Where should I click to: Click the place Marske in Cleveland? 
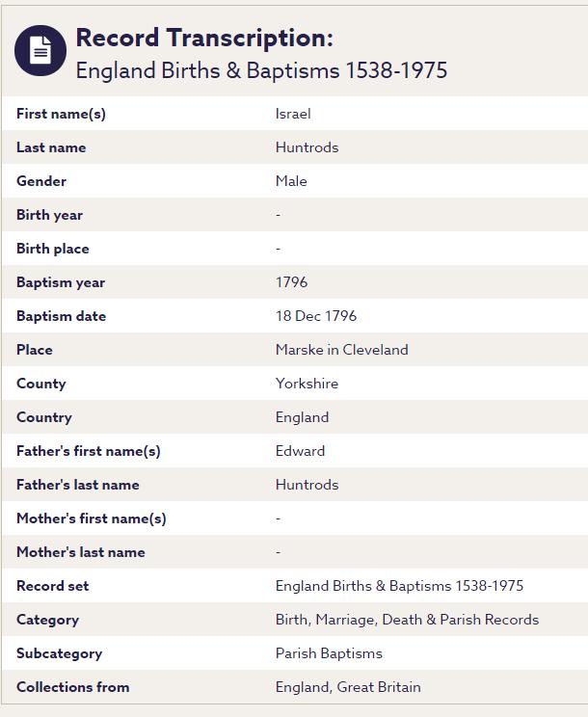pyautogui.click(x=341, y=350)
